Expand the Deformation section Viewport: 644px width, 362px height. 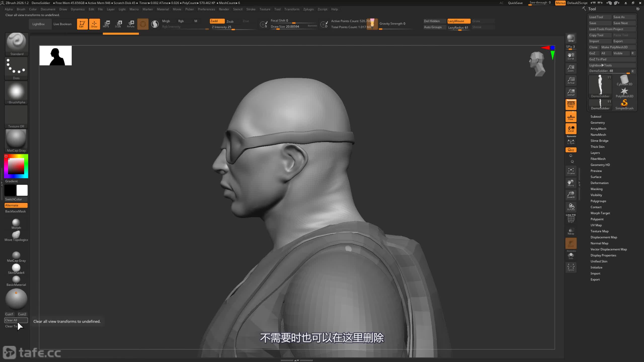[599, 183]
